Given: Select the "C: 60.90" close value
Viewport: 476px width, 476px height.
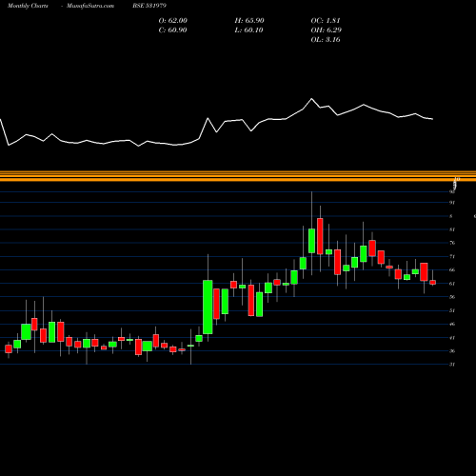Looking at the screenshot, I should (172, 30).
